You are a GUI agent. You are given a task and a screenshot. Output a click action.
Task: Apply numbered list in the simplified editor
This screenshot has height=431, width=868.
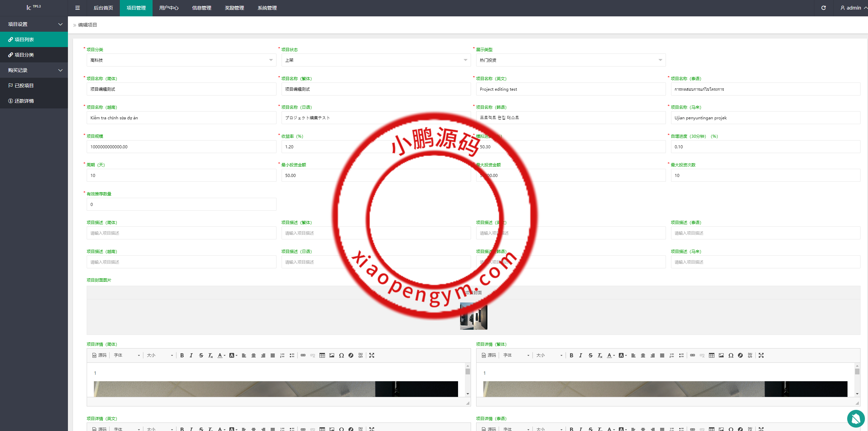tap(282, 355)
